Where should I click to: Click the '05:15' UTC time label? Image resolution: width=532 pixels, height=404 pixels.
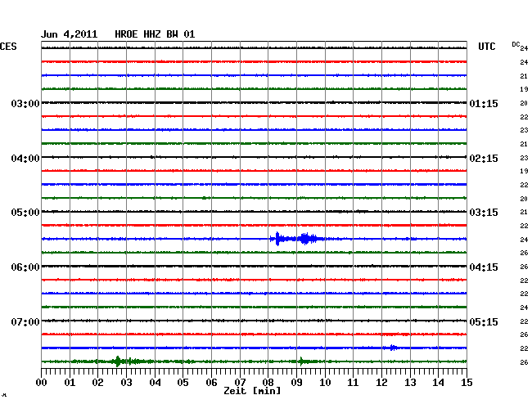(x=484, y=321)
